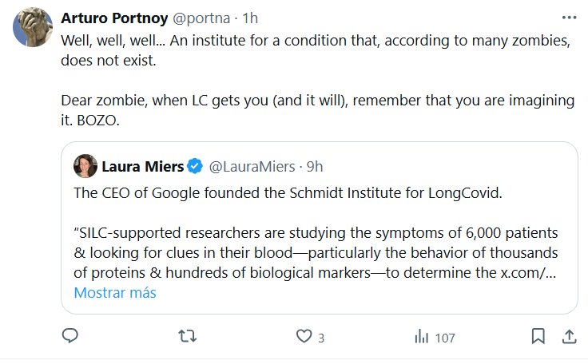588x364 pixels.
Task: Open the quoted post's 9h timestamp
Action: [315, 167]
